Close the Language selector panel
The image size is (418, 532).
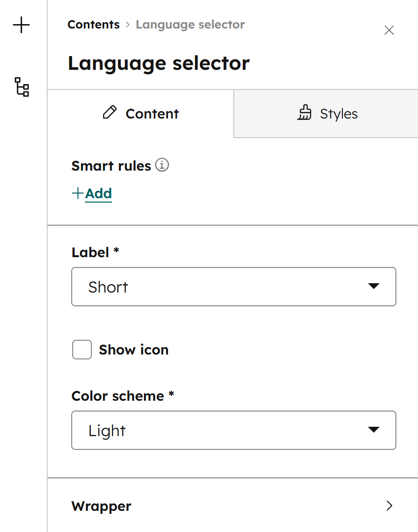(389, 30)
